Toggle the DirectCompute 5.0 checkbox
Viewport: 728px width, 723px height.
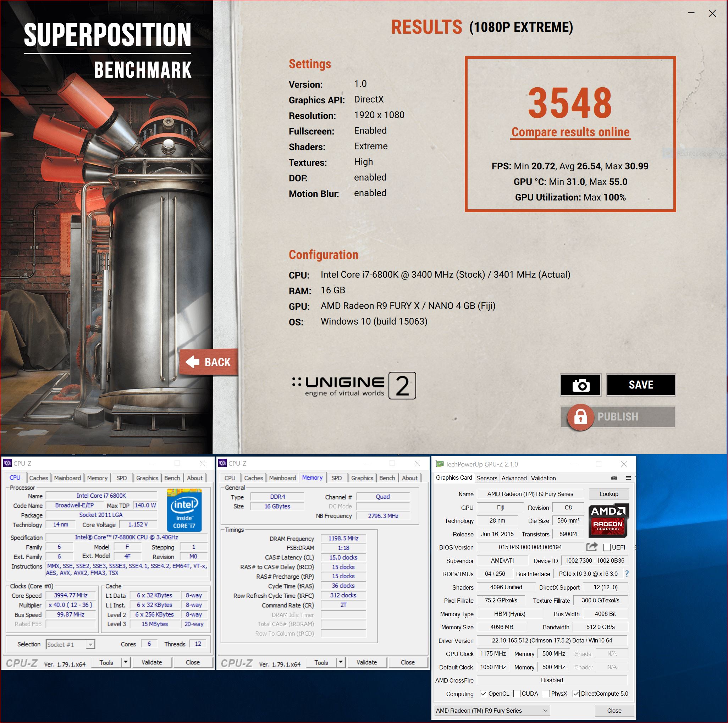click(x=576, y=693)
